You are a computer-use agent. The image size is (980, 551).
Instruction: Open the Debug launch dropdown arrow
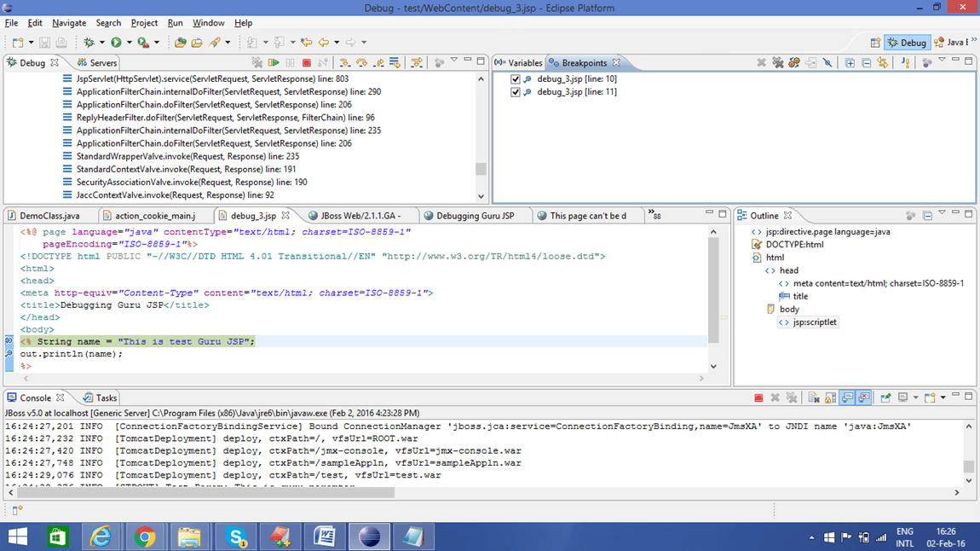(103, 43)
